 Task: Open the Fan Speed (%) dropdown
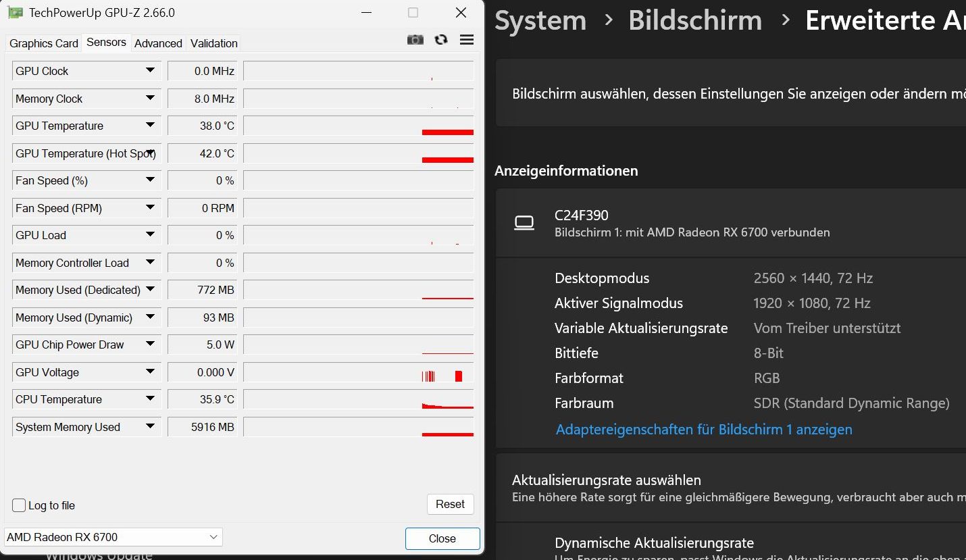pos(150,180)
